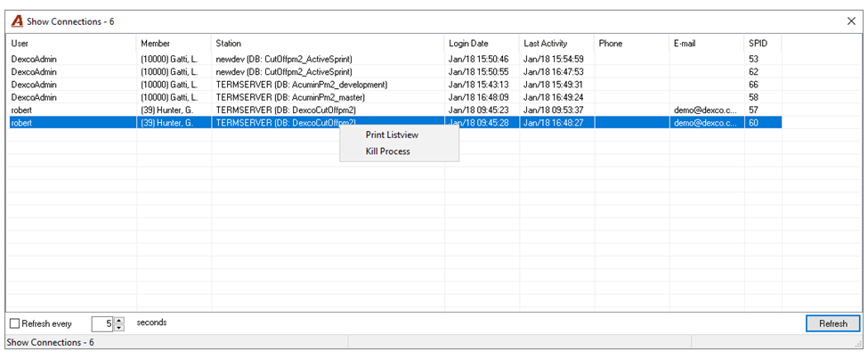Select the robert row with SPID 57
This screenshot has height=359, width=868.
(x=394, y=110)
